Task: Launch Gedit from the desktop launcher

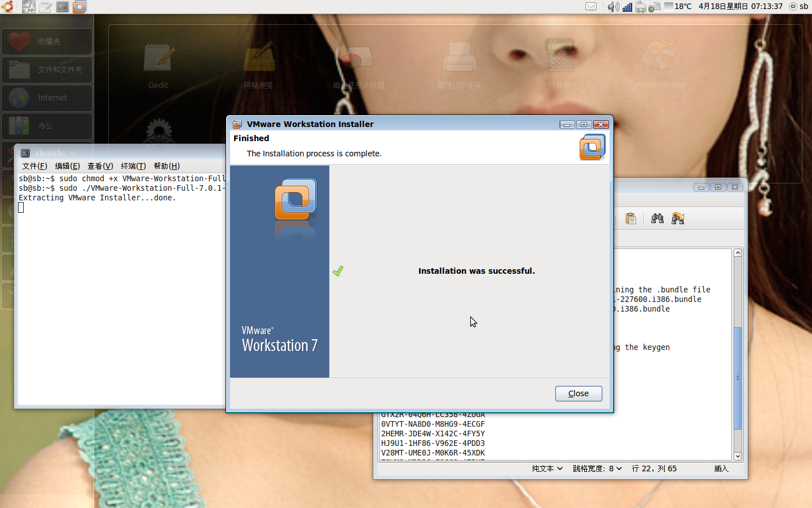Action: coord(158,65)
